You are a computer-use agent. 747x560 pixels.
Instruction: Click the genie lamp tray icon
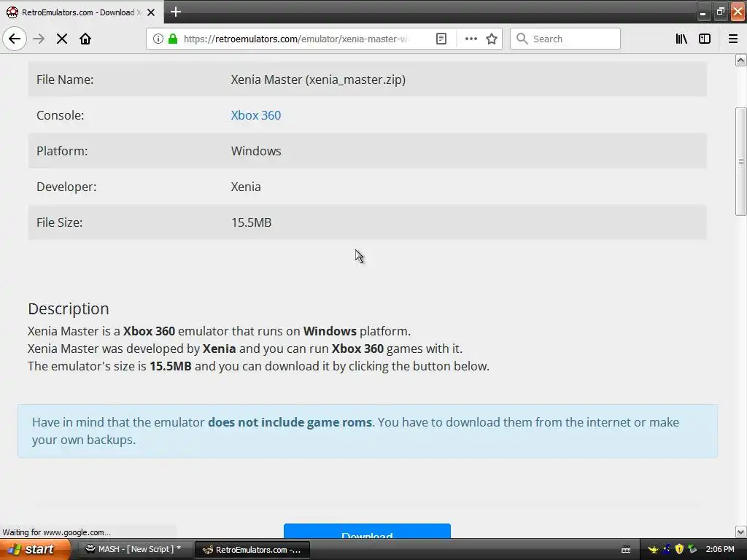653,550
